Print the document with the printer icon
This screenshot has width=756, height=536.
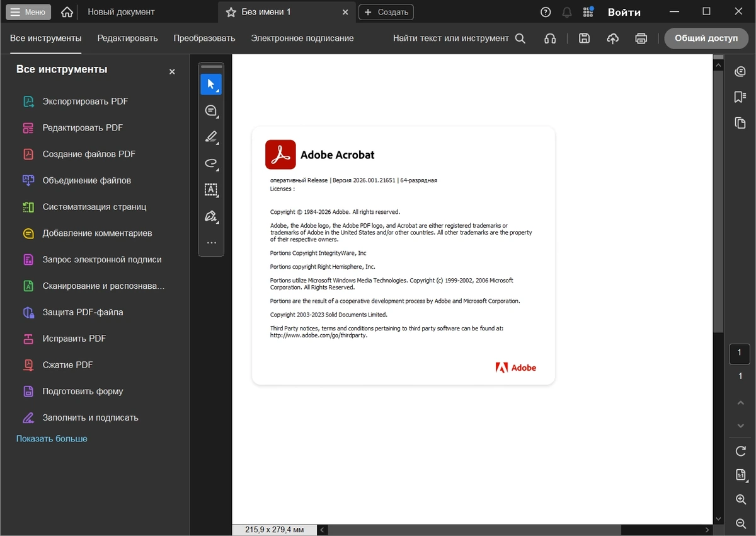point(641,38)
